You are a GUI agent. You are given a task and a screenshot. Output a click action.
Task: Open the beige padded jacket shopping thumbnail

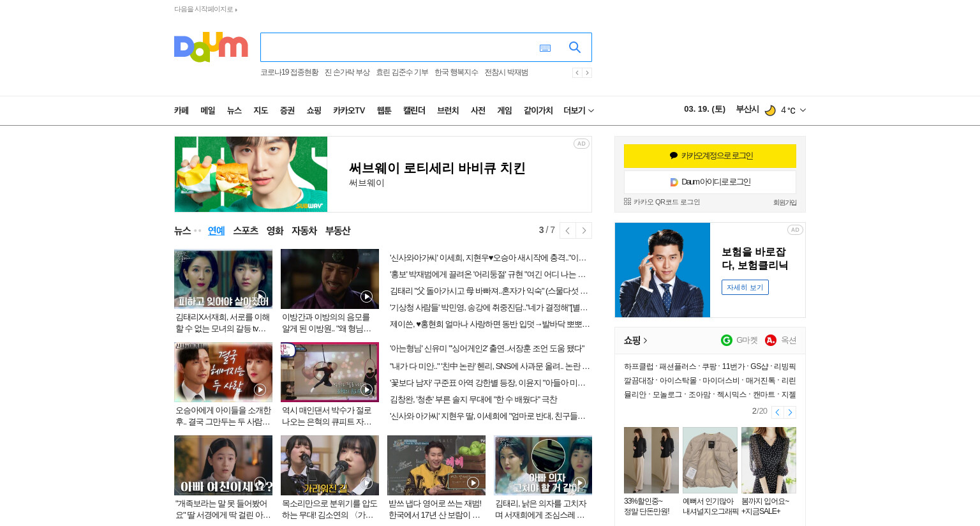pyautogui.click(x=710, y=460)
